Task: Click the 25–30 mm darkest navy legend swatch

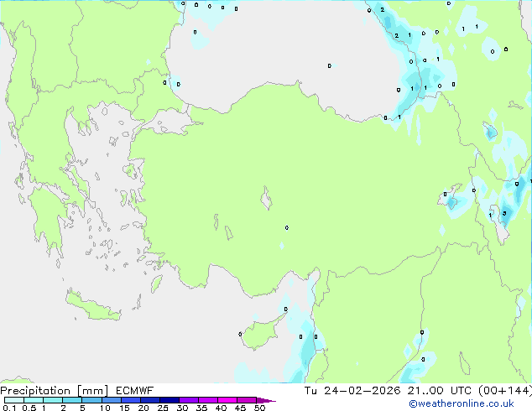Action: [170, 400]
